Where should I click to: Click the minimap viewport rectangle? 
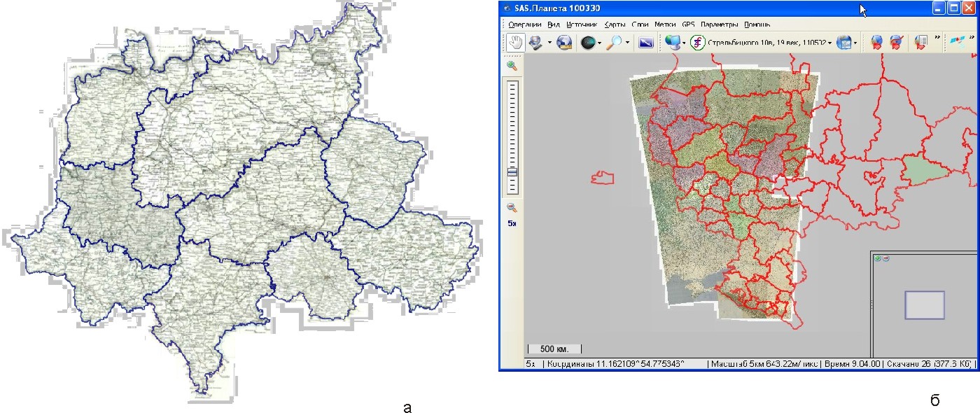click(x=924, y=305)
